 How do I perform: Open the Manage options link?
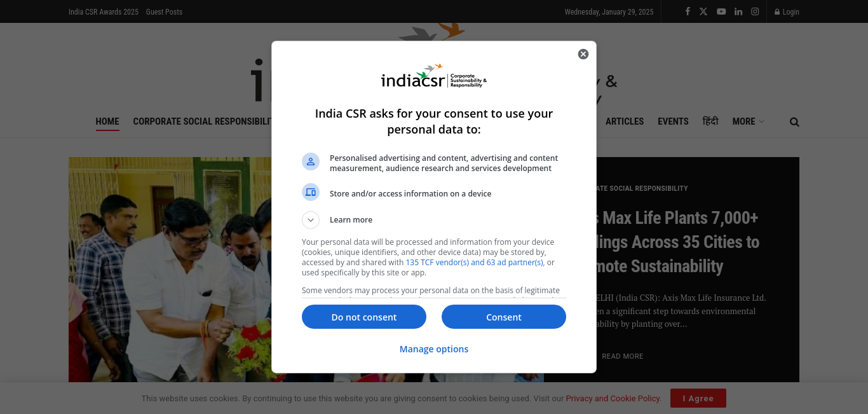(x=434, y=349)
